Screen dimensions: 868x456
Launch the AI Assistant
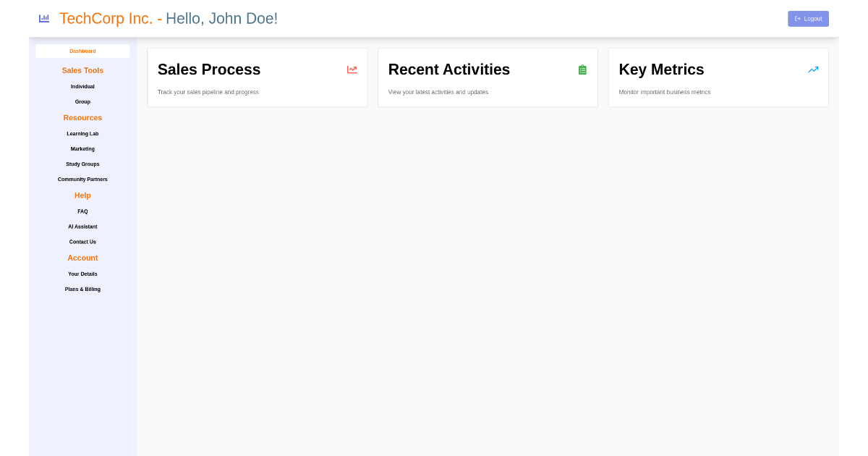tap(82, 227)
